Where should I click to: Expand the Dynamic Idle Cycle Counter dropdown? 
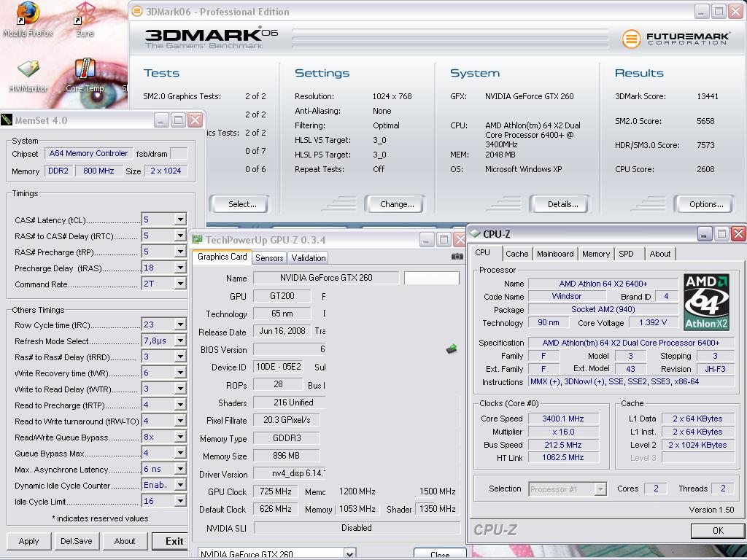[180, 485]
